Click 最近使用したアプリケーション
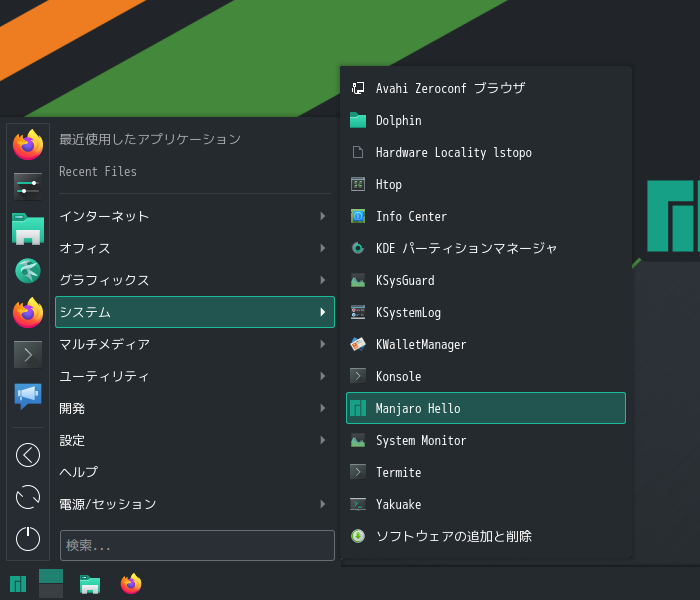Image resolution: width=700 pixels, height=600 pixels. tap(150, 139)
